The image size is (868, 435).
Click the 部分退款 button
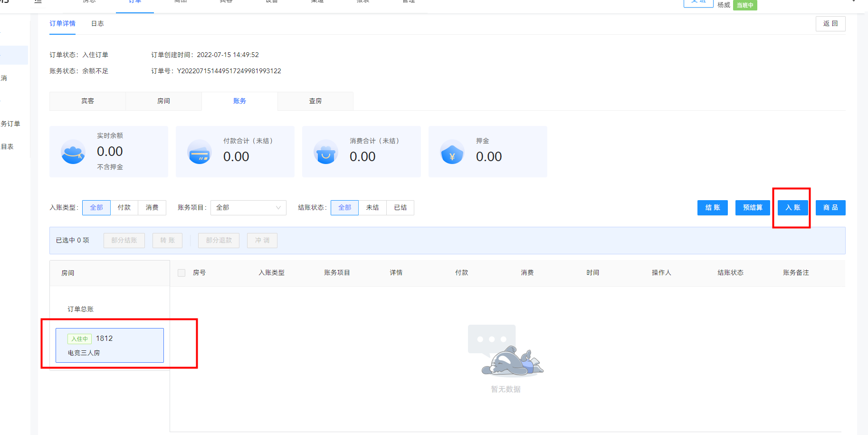click(219, 241)
